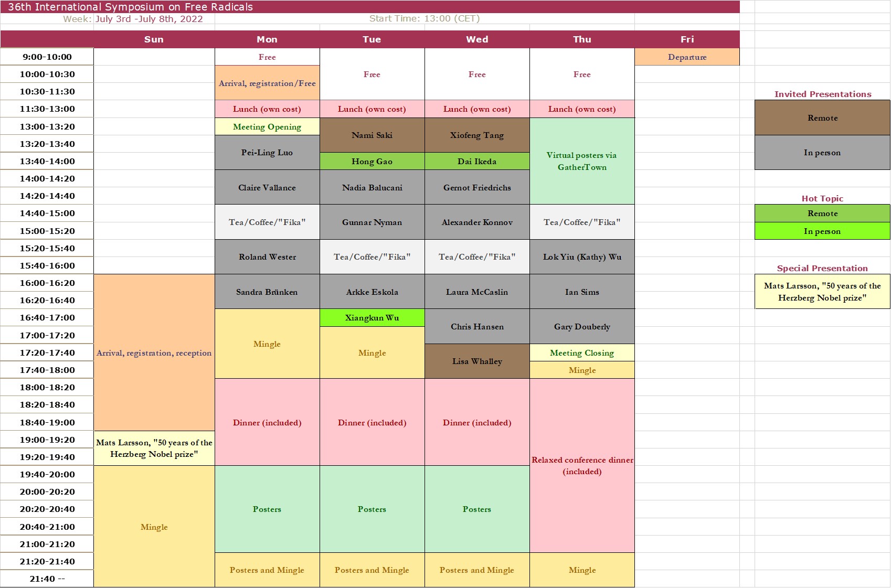The width and height of the screenshot is (891, 588).
Task: Click the Lok Yiu (Kathy) Wu cell
Action: 582,257
